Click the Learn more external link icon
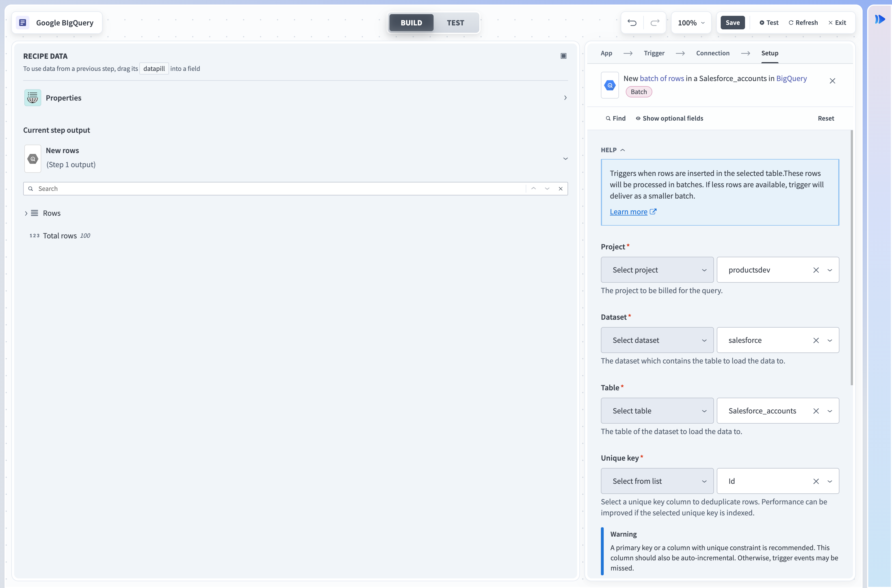The height and width of the screenshot is (588, 892). pyautogui.click(x=653, y=212)
